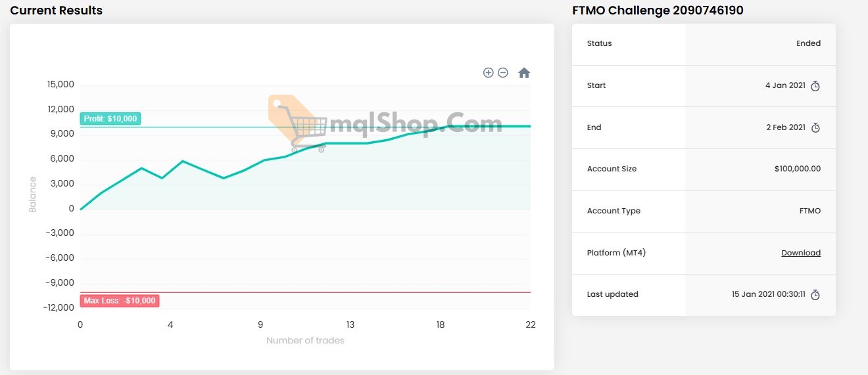Click the Max Loss: -$10,000 label
This screenshot has width=868, height=375.
[x=119, y=301]
